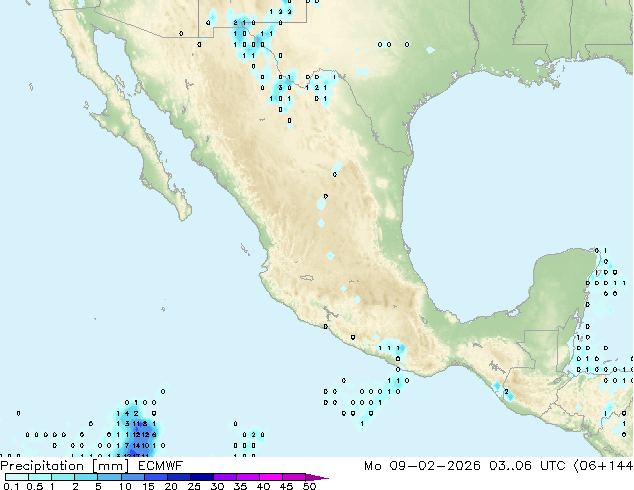Viewport: 634px width, 490px height.
Task: Click the '0.1' legend scale label
Action: pyautogui.click(x=11, y=486)
